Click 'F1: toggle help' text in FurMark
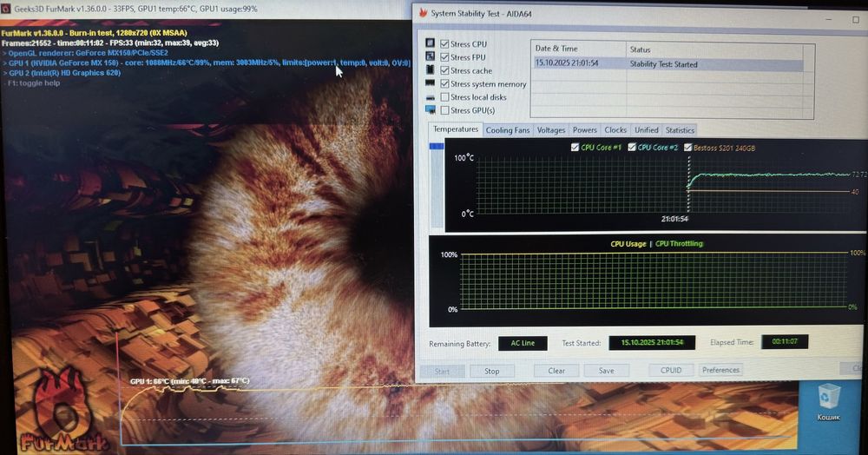This screenshot has height=455, width=868. (33, 83)
